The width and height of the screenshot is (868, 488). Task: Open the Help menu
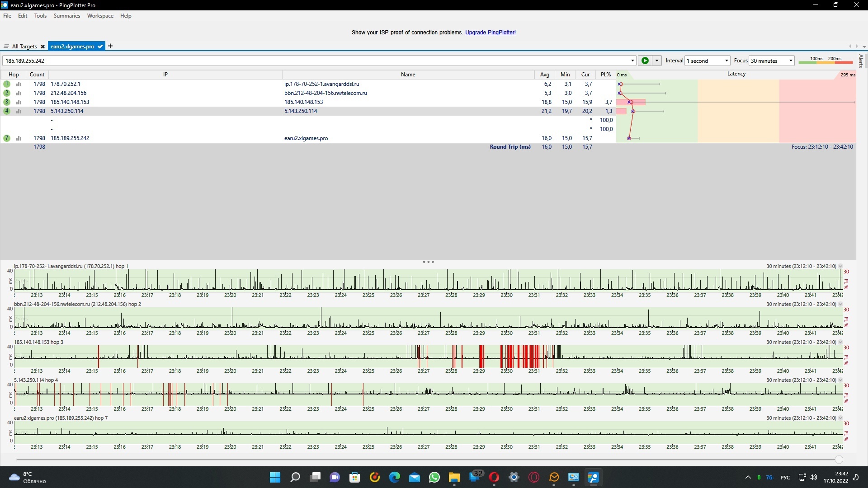coord(126,16)
